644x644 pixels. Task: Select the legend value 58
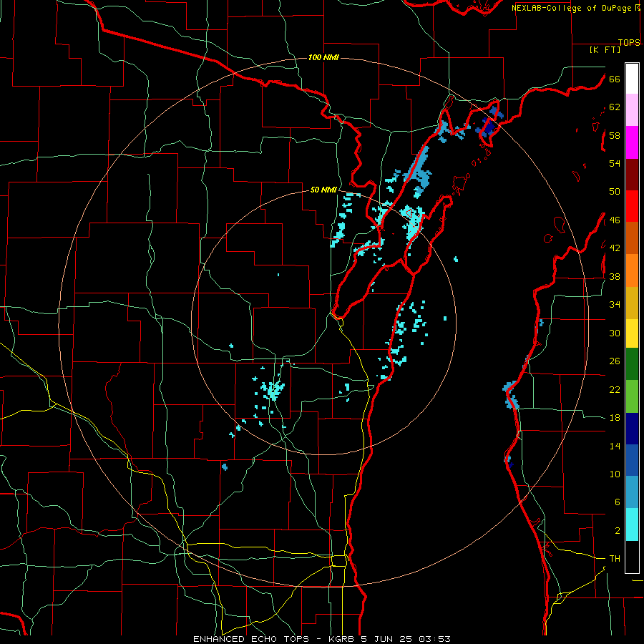pos(615,135)
